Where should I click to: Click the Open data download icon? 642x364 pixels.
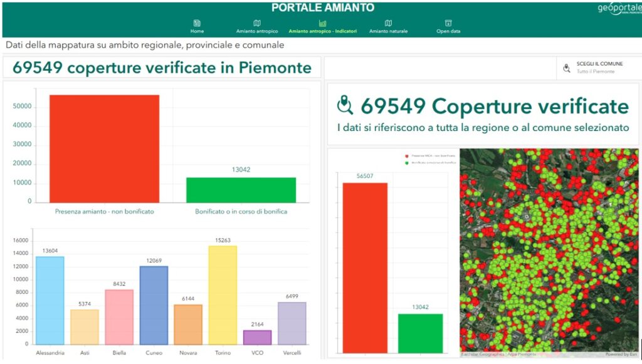448,23
